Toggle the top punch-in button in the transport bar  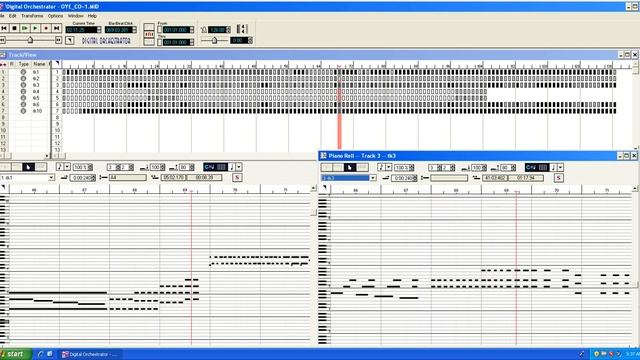click(x=149, y=27)
